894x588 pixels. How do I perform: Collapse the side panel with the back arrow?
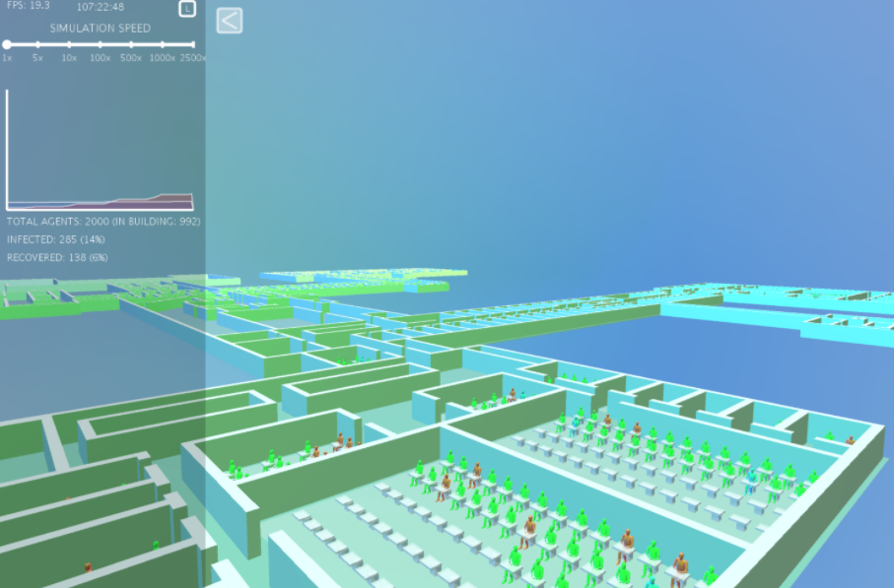pos(230,21)
